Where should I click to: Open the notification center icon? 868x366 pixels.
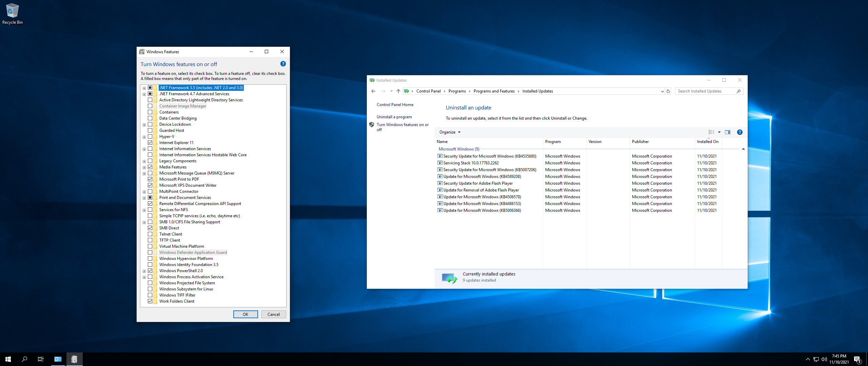click(x=857, y=359)
